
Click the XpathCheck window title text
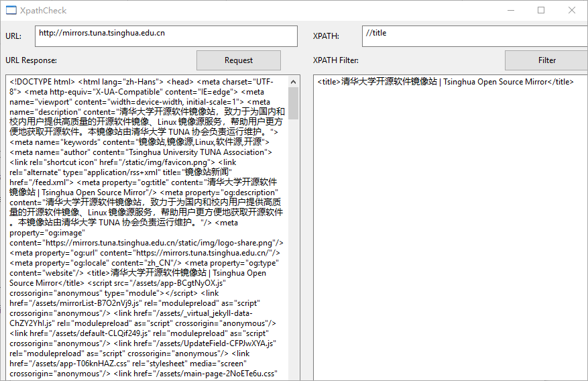click(44, 11)
